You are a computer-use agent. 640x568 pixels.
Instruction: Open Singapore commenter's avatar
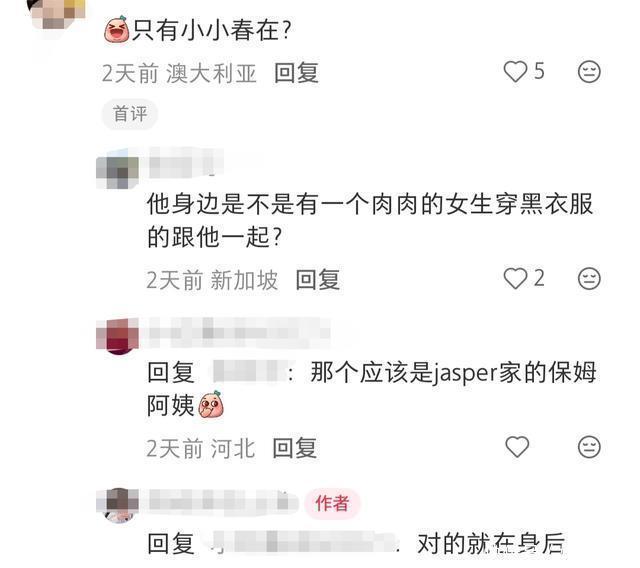coord(118,171)
